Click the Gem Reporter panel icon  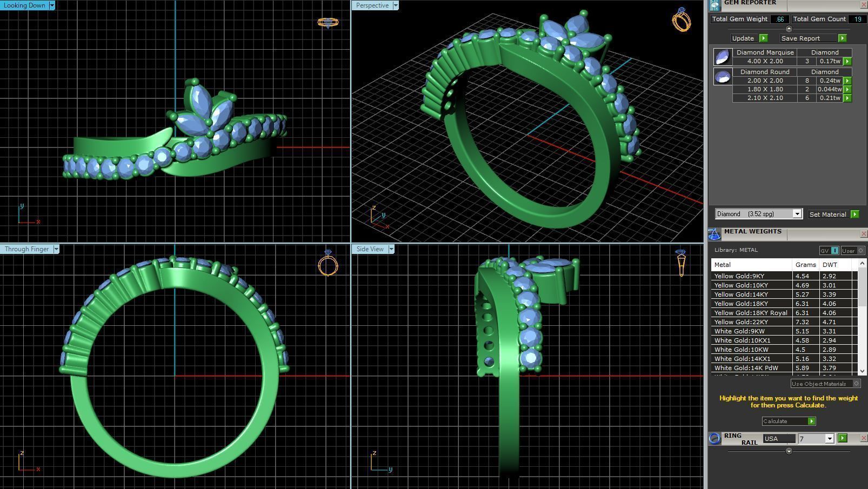715,5
